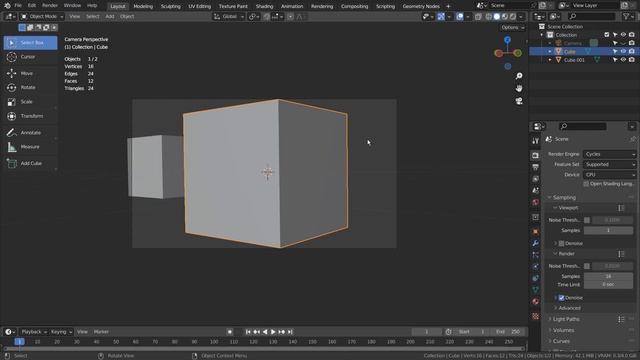Toggle Viewport Noise Threshold checkbox

pyautogui.click(x=587, y=220)
